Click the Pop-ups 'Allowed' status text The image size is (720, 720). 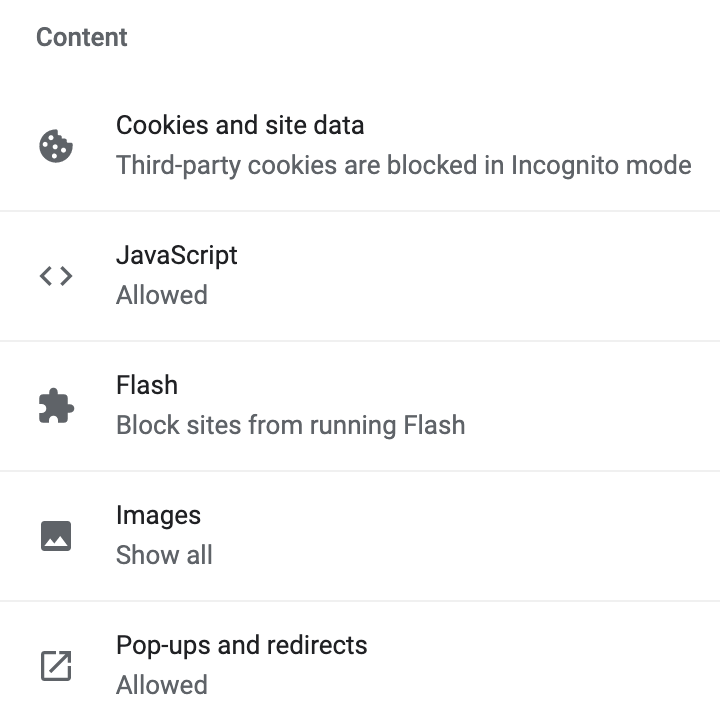pyautogui.click(x=162, y=685)
